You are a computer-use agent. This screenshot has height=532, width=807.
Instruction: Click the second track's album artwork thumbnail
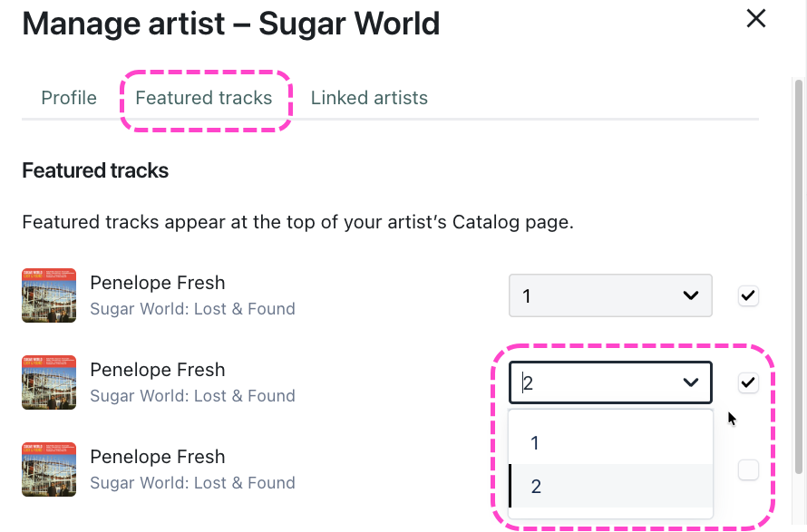[49, 382]
